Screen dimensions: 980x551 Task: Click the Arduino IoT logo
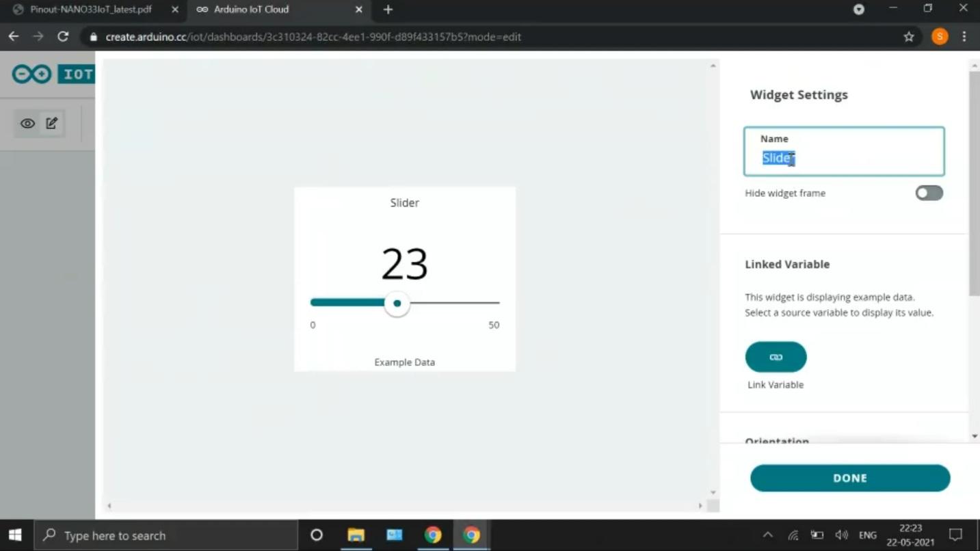point(53,74)
